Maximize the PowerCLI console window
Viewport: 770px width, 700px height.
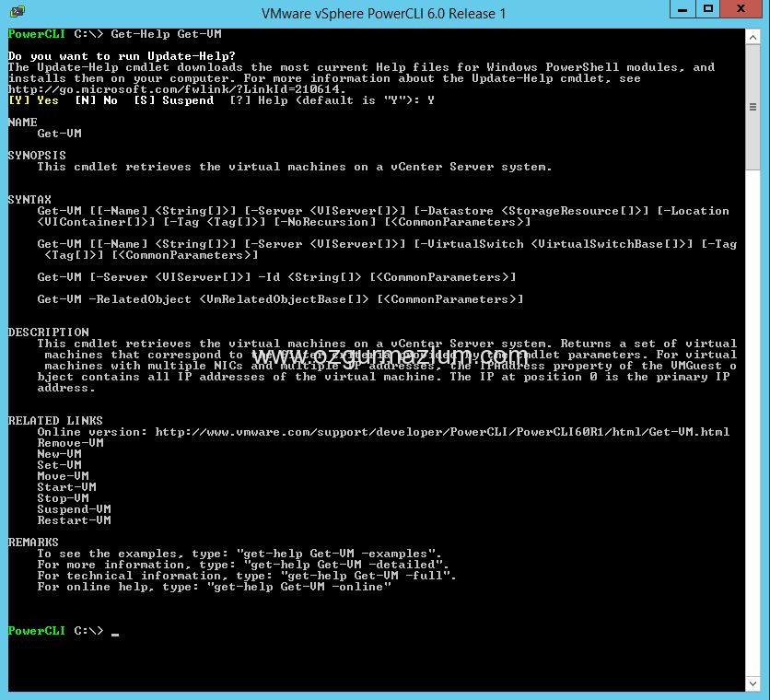tap(708, 9)
